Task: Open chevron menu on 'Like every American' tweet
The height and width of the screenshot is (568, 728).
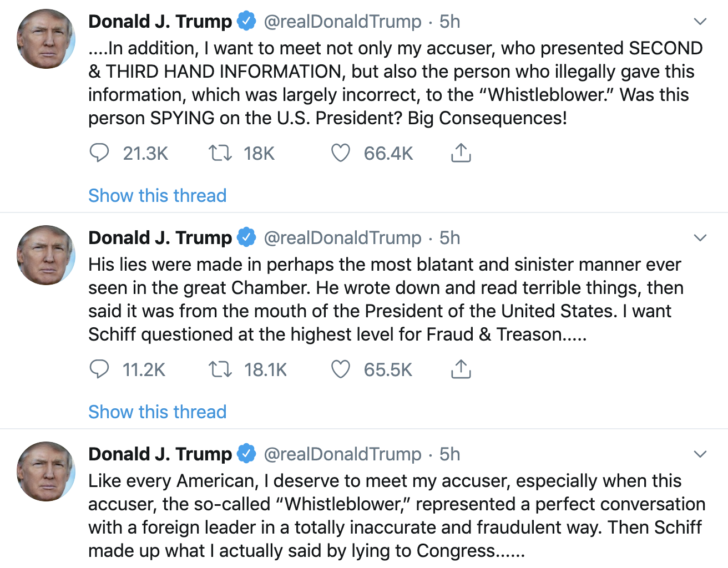Action: pos(700,454)
